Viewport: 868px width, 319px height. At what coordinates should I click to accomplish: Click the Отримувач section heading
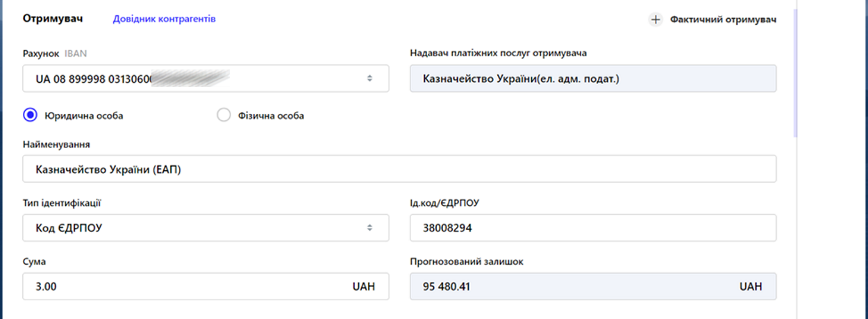click(53, 19)
